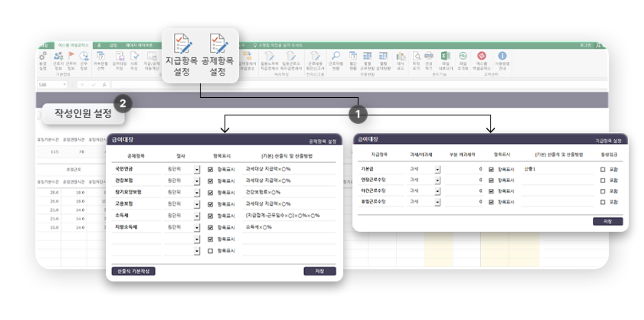Click 산출식 기본작성 button
This screenshot has height=320, width=644.
(x=134, y=271)
